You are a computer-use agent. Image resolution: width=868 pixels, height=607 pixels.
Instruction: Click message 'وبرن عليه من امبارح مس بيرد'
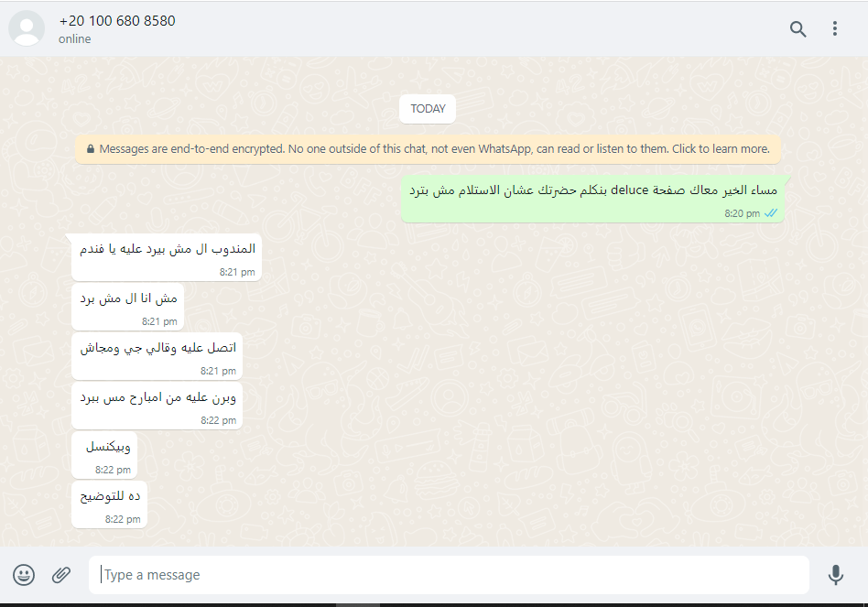point(157,397)
